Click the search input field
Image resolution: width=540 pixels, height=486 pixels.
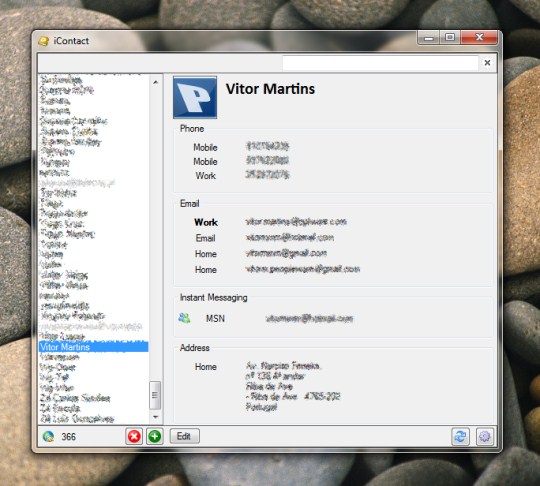[x=380, y=63]
